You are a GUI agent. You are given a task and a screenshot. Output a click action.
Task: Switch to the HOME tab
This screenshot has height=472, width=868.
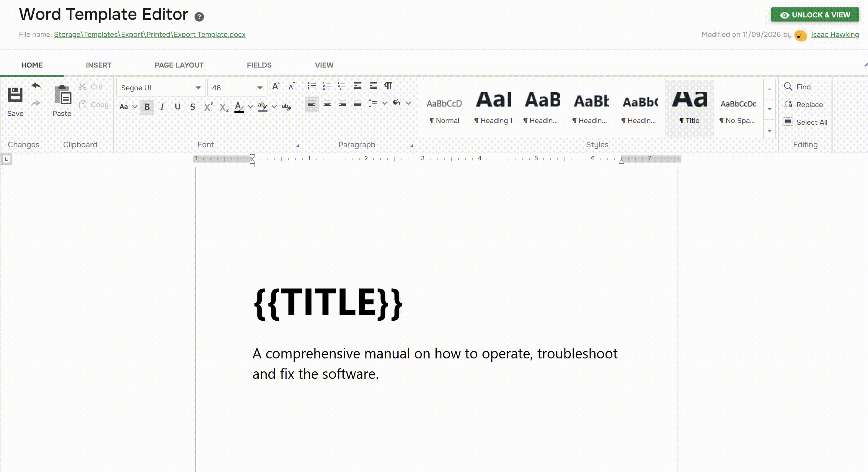32,65
